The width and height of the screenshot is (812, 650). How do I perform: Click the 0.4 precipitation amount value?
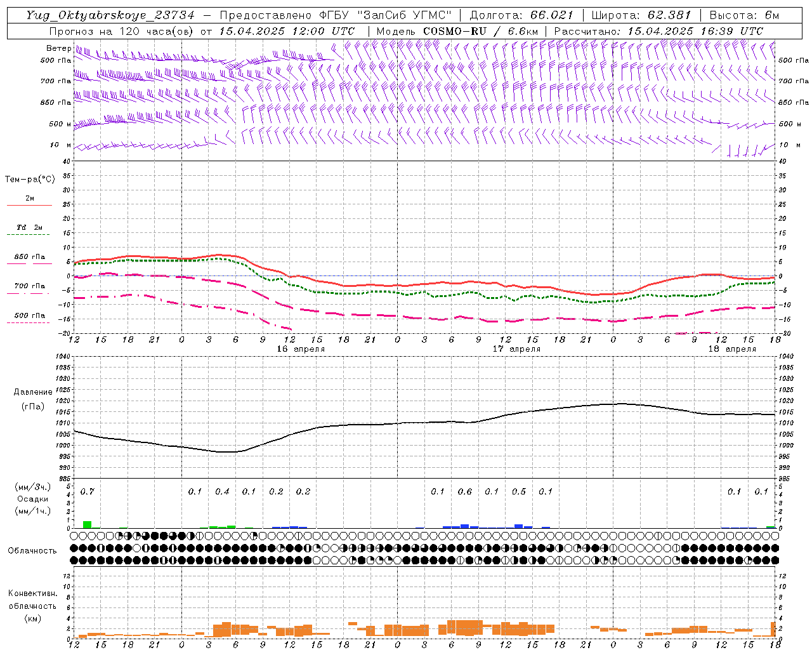click(222, 492)
